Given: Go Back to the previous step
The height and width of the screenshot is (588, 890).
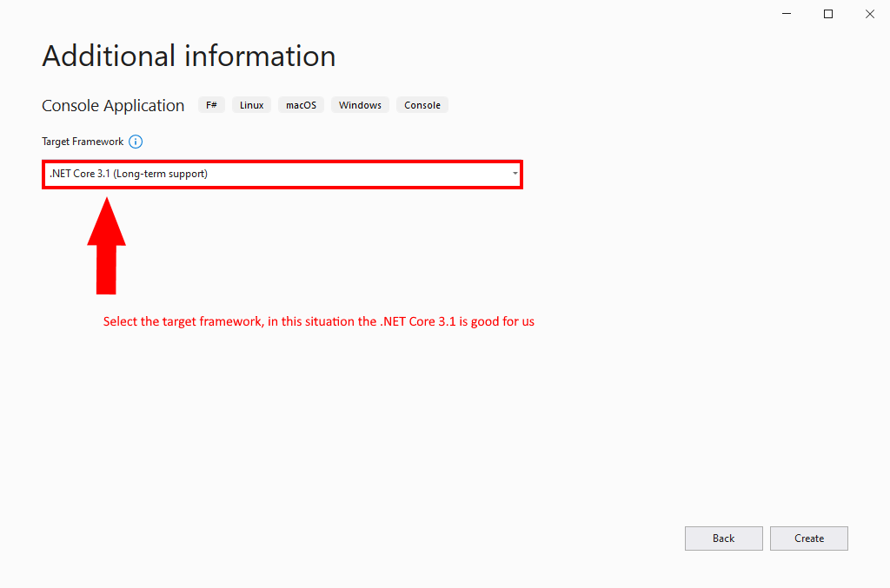Looking at the screenshot, I should 724,538.
